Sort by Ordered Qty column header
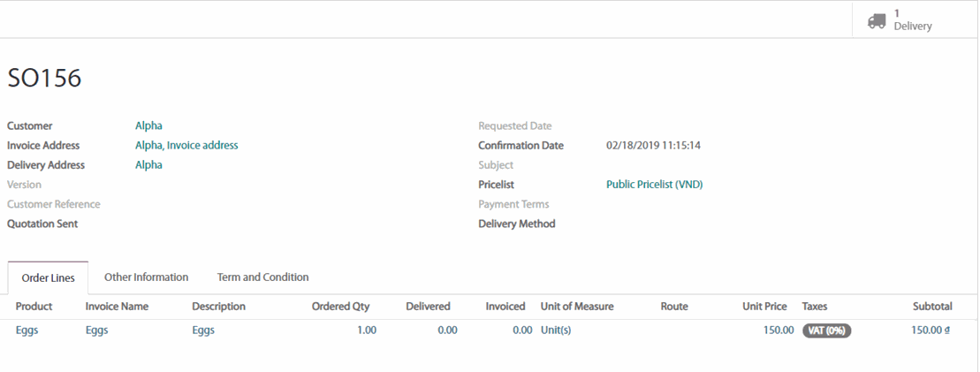Screen dimensions: 980x372 pos(340,307)
